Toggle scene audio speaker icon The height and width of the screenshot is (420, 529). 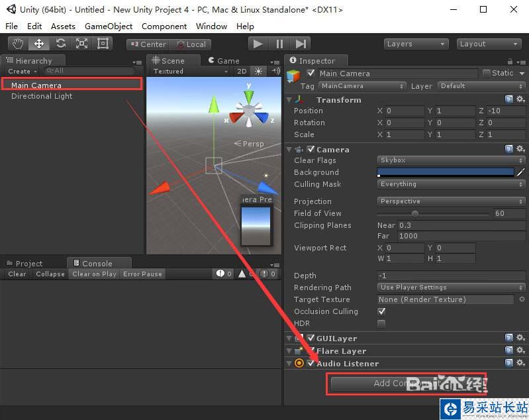[x=275, y=72]
